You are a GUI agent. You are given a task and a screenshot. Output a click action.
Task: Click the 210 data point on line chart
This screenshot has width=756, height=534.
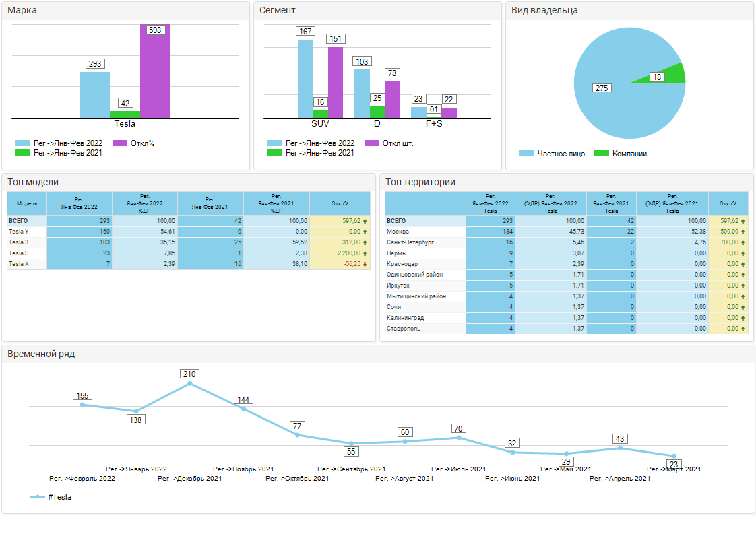click(x=189, y=383)
